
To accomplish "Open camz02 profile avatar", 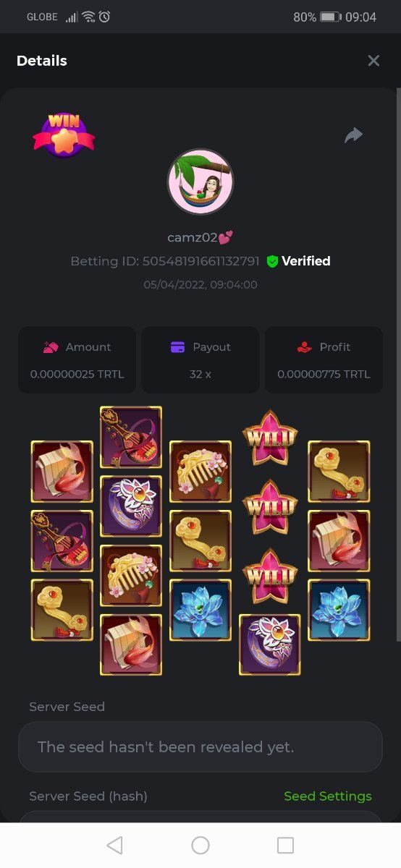I will [200, 182].
